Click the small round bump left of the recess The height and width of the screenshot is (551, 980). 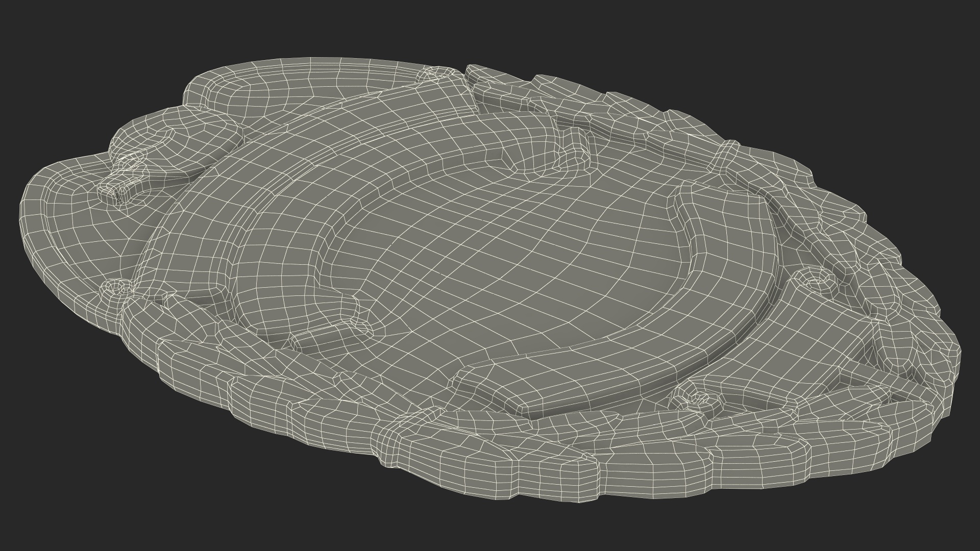click(361, 327)
